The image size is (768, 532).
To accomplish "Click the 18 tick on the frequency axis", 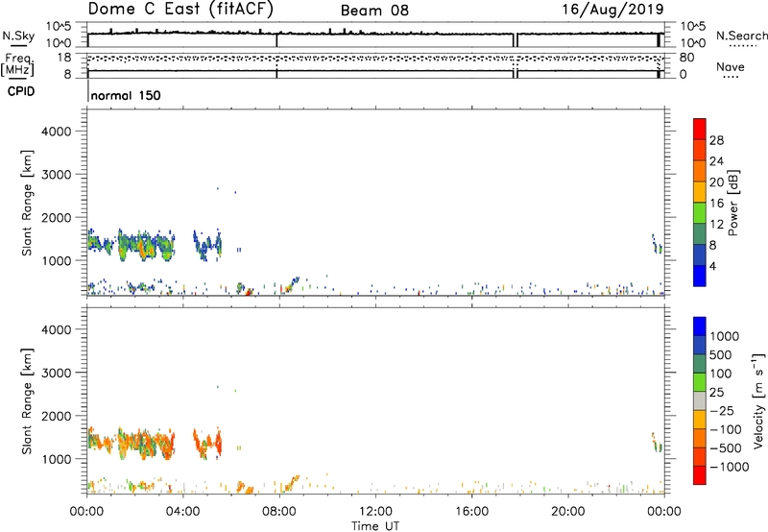I will tap(64, 58).
